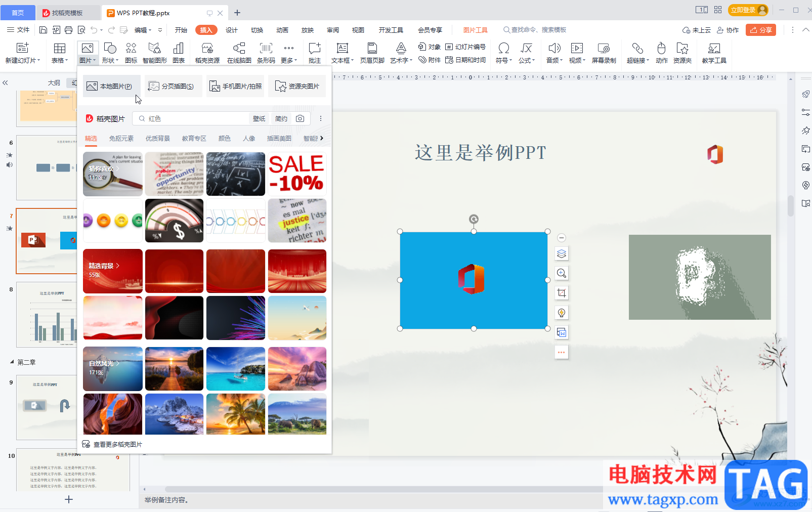Click the undo arrow icon
Viewport: 812px width, 512px height.
(x=94, y=30)
